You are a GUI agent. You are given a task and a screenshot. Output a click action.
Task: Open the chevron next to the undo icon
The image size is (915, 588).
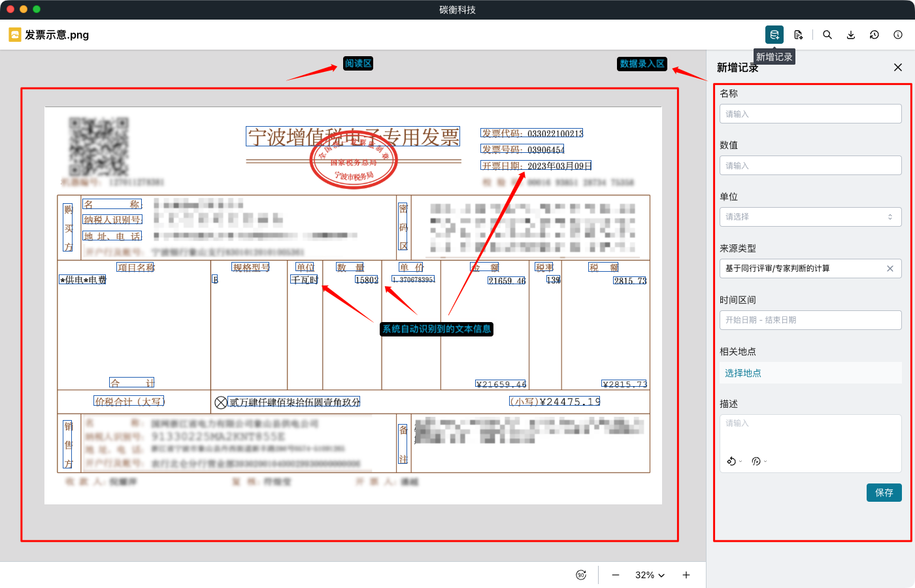739,462
